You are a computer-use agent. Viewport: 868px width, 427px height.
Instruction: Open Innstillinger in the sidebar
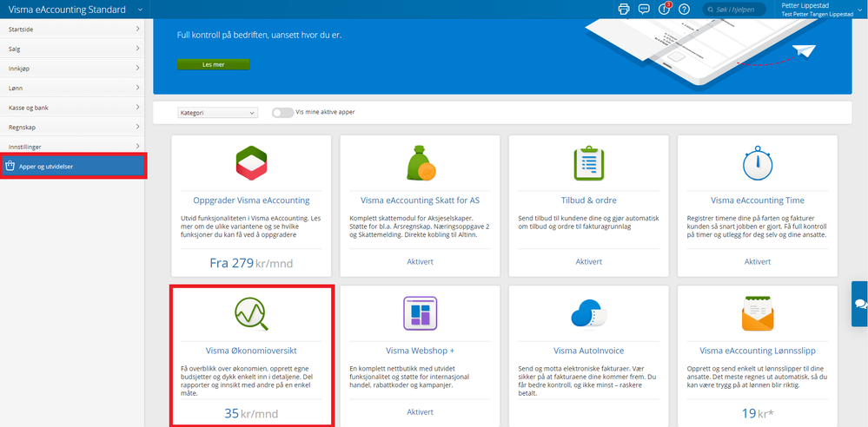(x=72, y=146)
